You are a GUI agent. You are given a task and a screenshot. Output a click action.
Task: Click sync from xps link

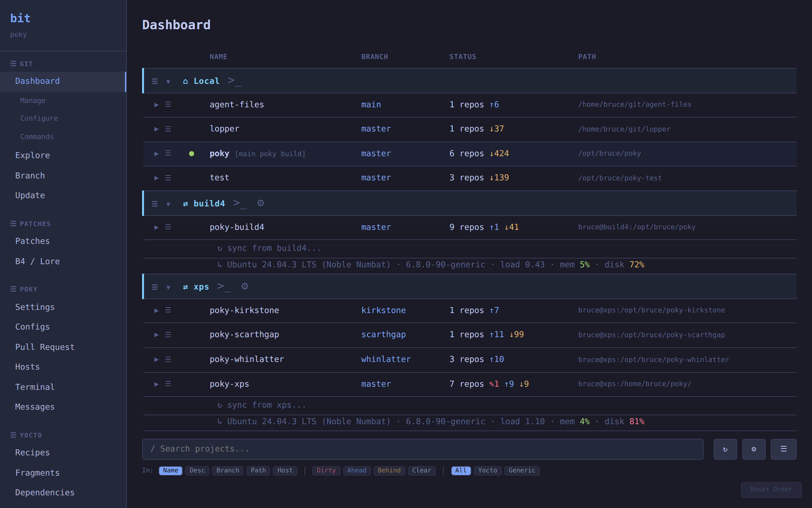click(262, 405)
